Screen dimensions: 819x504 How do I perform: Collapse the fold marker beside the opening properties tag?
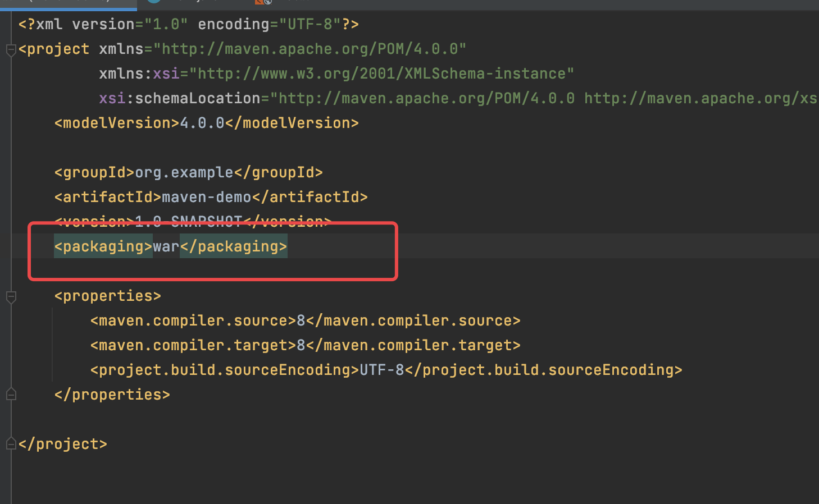(x=11, y=297)
